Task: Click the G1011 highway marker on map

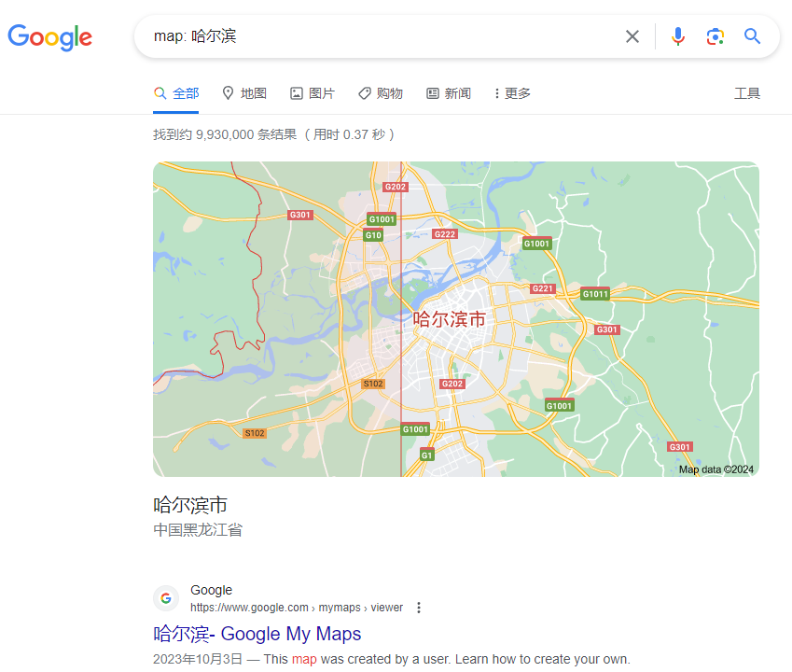Action: (x=595, y=294)
